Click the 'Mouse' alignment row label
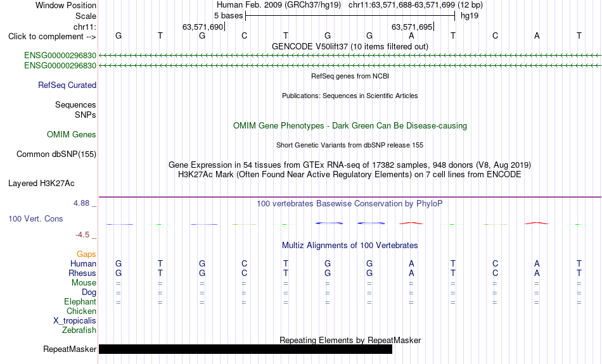602x364 pixels. click(x=84, y=283)
